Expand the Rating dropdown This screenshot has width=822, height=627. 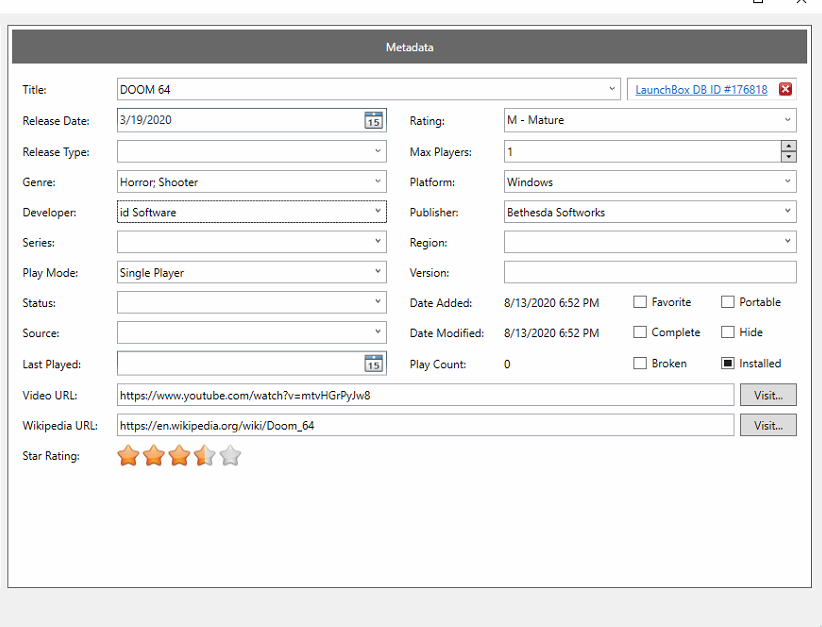click(787, 120)
